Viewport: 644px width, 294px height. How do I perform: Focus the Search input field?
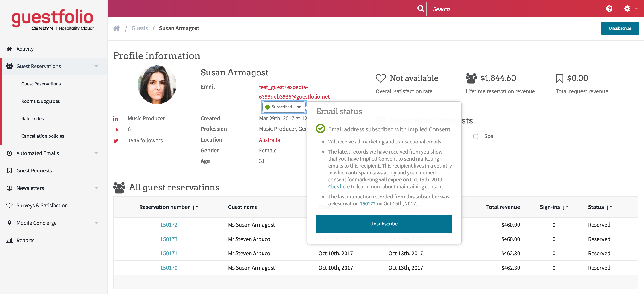pyautogui.click(x=513, y=9)
